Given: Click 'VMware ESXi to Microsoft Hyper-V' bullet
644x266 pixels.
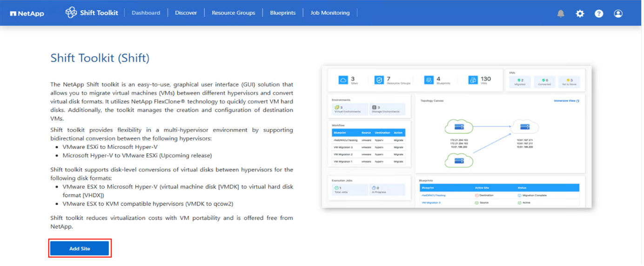Looking at the screenshot, I should [110, 147].
